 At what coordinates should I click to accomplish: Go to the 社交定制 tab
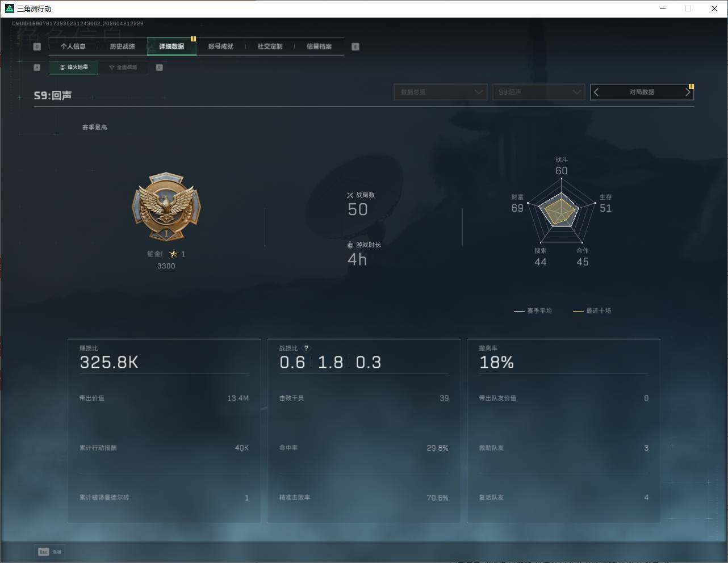(x=270, y=47)
